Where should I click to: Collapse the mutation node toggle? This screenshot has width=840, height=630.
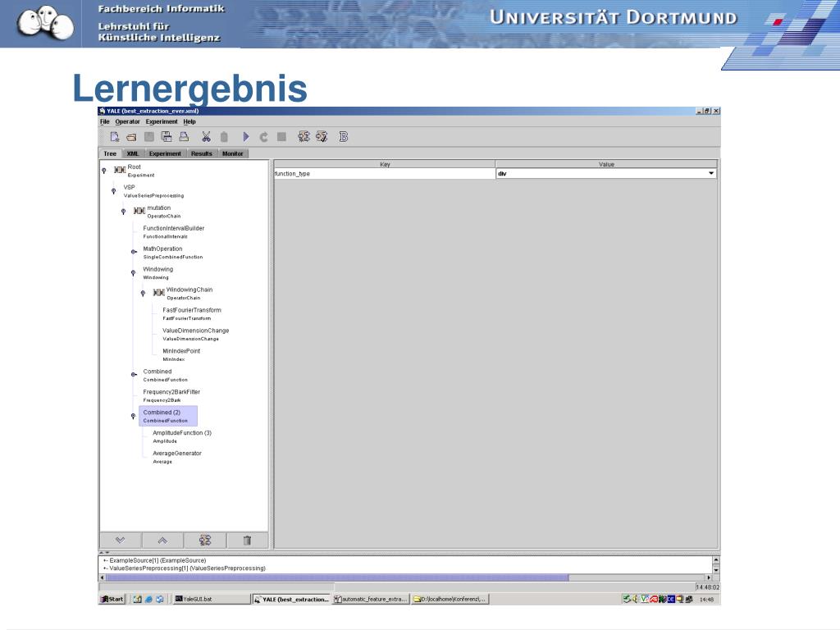click(123, 212)
